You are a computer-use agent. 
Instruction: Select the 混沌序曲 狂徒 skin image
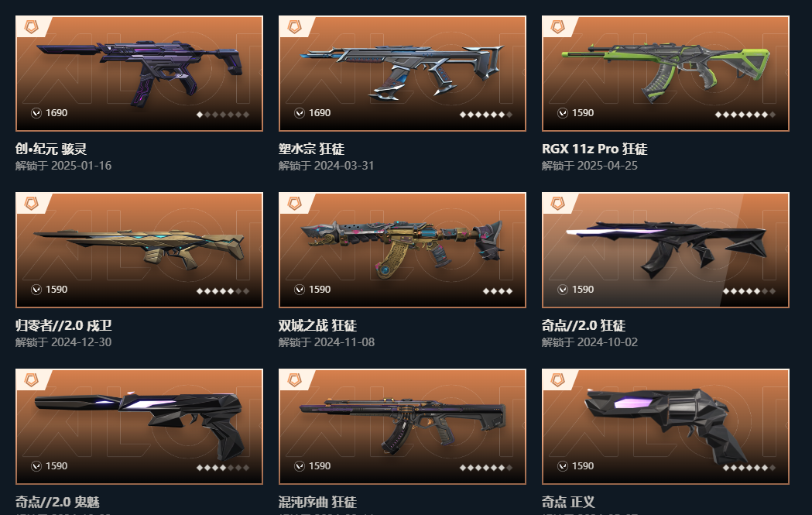(x=403, y=427)
